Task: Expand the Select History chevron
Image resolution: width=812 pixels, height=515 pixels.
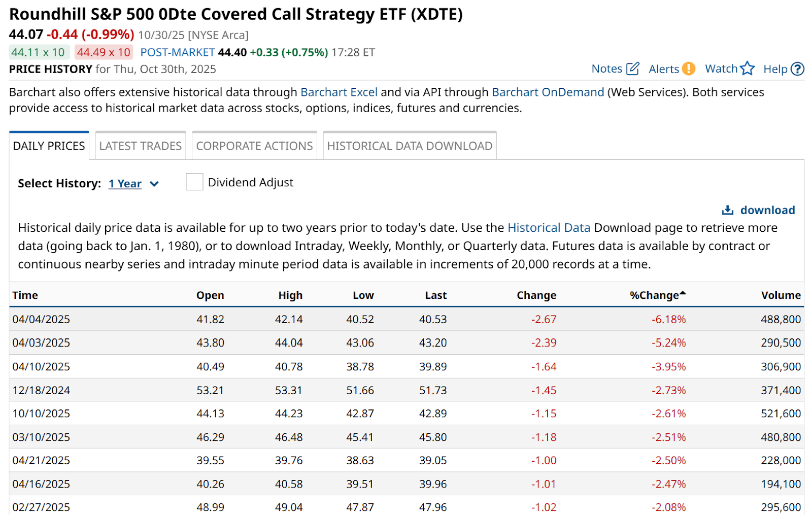Action: (x=154, y=184)
